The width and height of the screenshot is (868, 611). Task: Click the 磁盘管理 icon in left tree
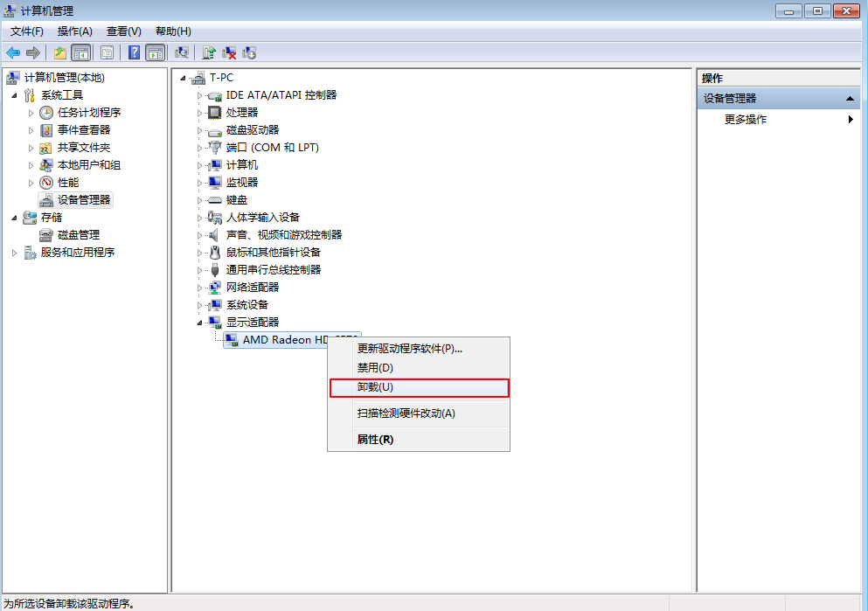(46, 235)
